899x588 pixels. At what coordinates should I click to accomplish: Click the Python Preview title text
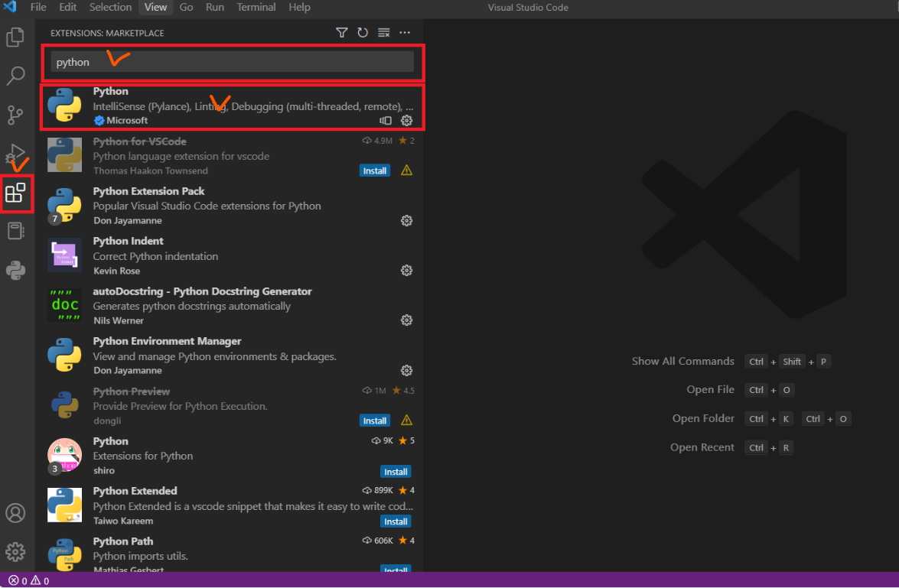(x=132, y=391)
